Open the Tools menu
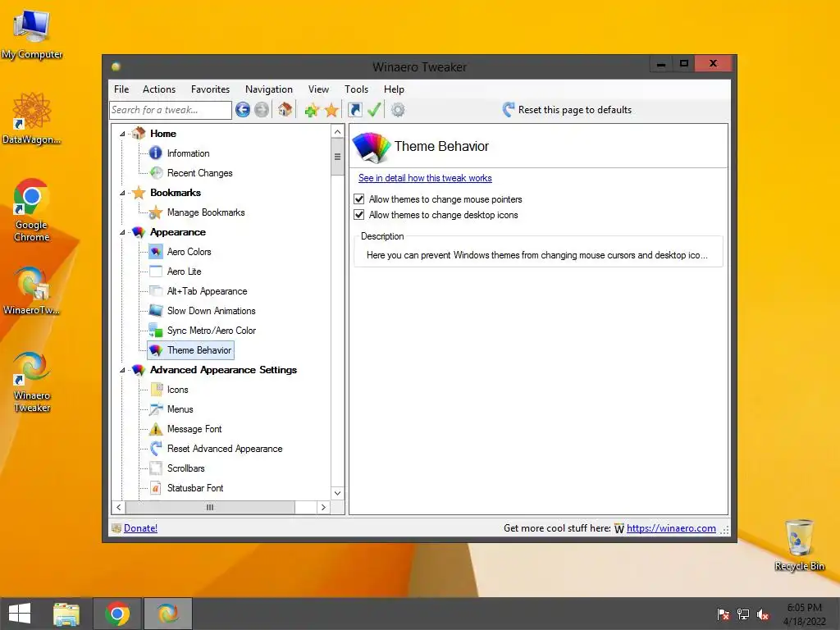This screenshot has width=840, height=630. 356,89
